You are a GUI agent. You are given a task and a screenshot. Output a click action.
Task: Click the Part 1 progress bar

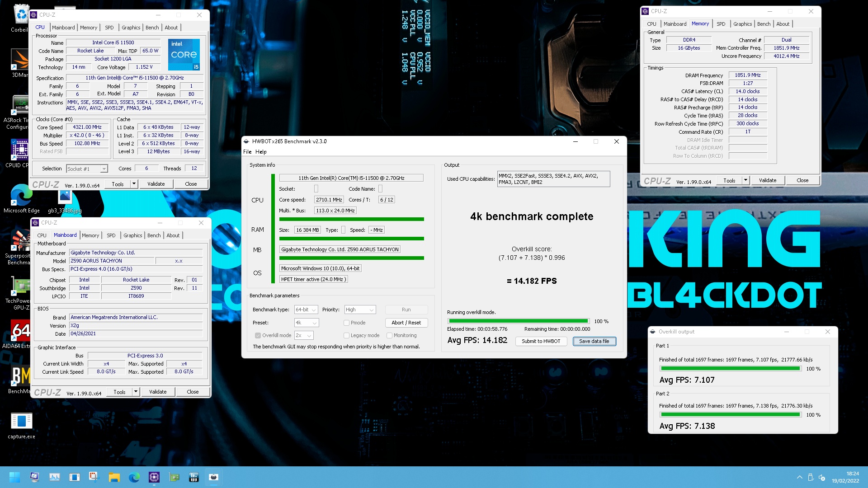click(x=731, y=369)
